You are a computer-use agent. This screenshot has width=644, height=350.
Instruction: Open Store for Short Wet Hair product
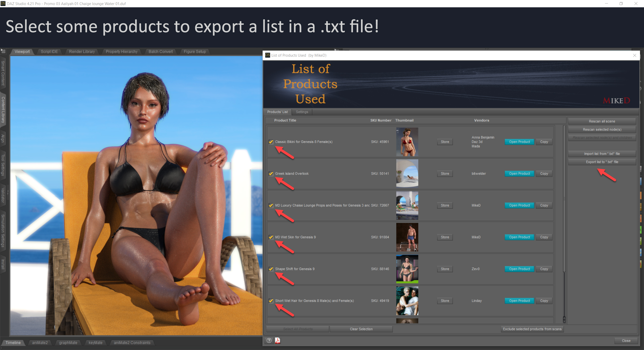(445, 301)
